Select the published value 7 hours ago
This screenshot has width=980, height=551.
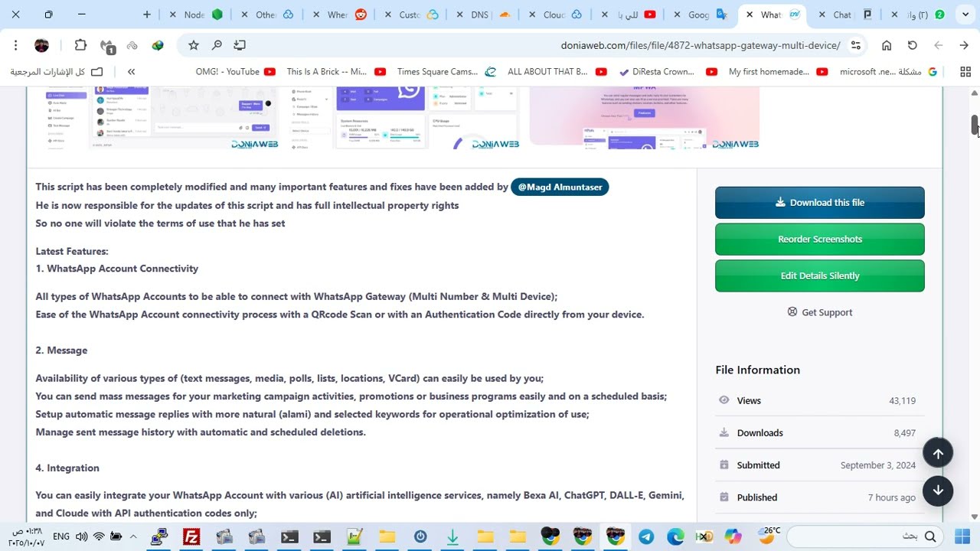[x=892, y=497]
